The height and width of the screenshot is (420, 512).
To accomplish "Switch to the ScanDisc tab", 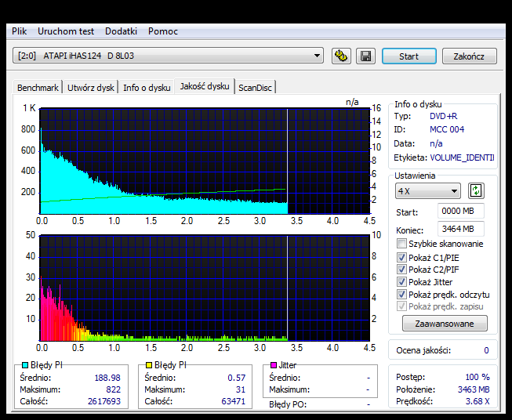I will 255,88.
